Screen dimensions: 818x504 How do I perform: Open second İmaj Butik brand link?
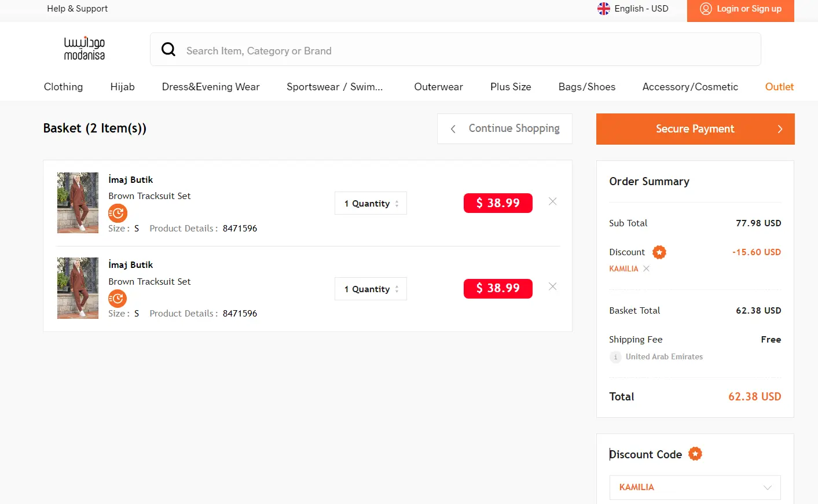[x=131, y=264]
